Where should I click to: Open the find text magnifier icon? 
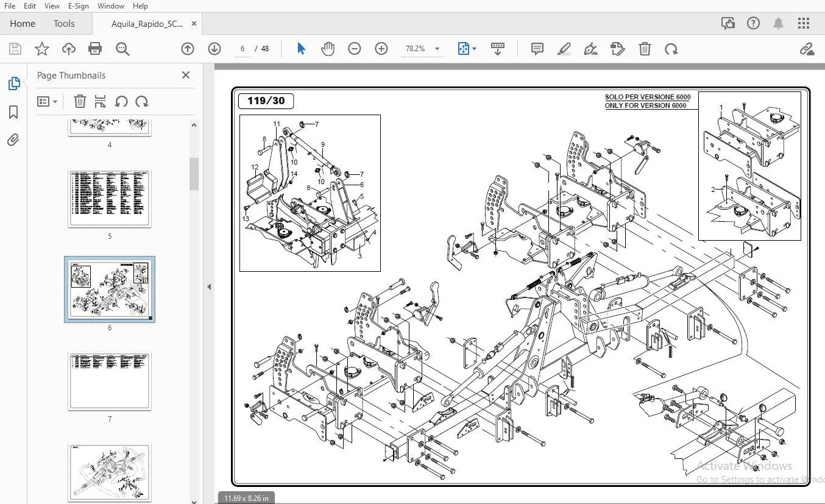click(122, 49)
